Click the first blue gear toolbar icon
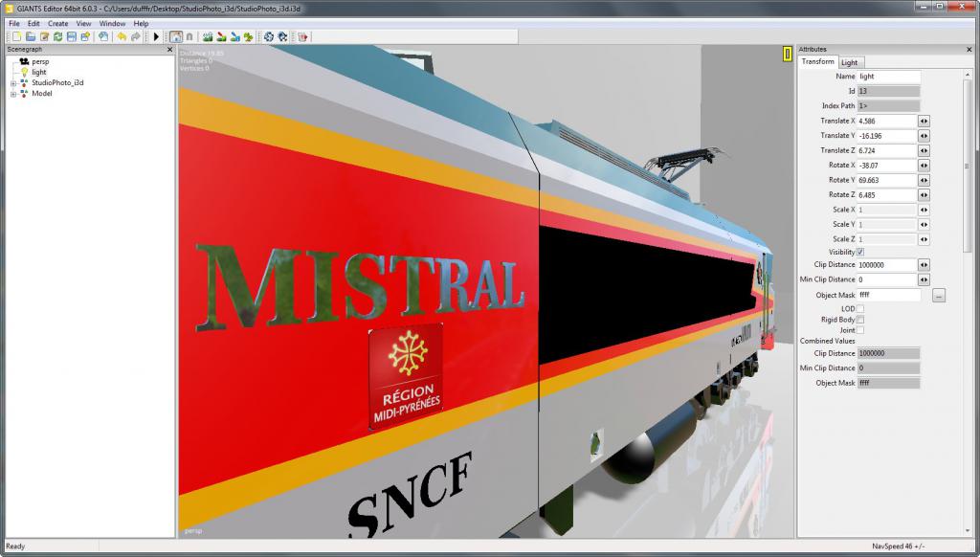 click(x=269, y=37)
